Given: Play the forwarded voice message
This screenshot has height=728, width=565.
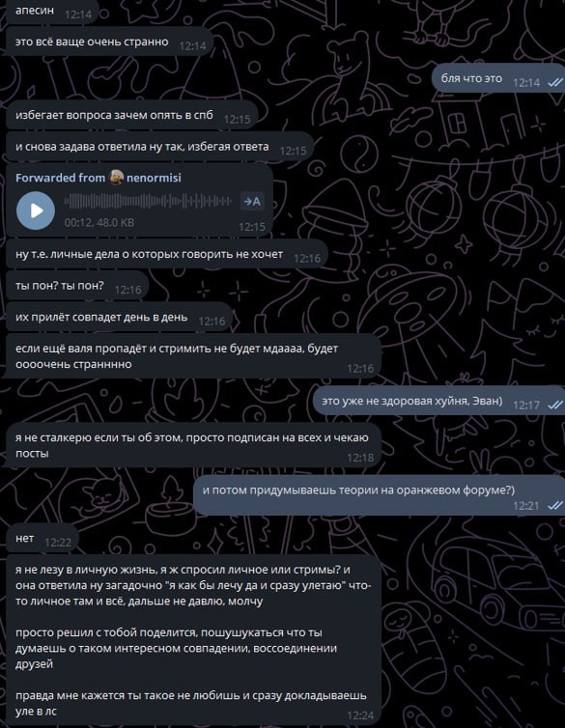Looking at the screenshot, I should tap(36, 210).
